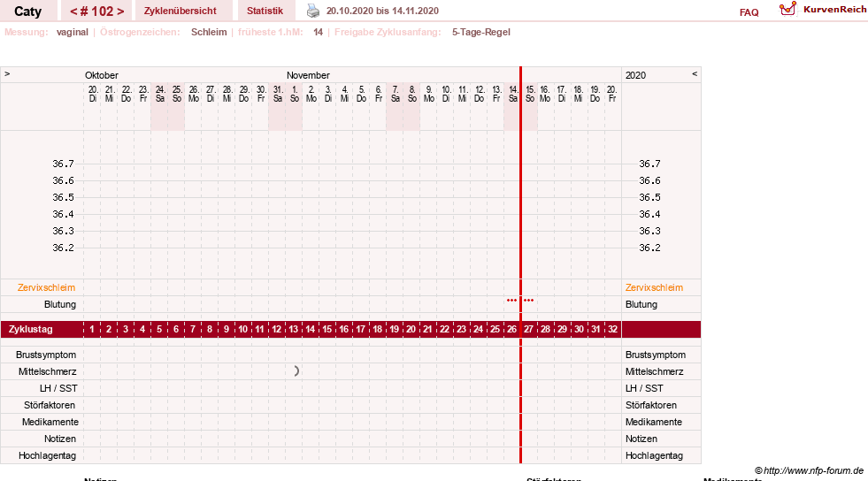Image resolution: width=868 pixels, height=481 pixels.
Task: Click the left Störfaktoren row label
Action: 50,405
